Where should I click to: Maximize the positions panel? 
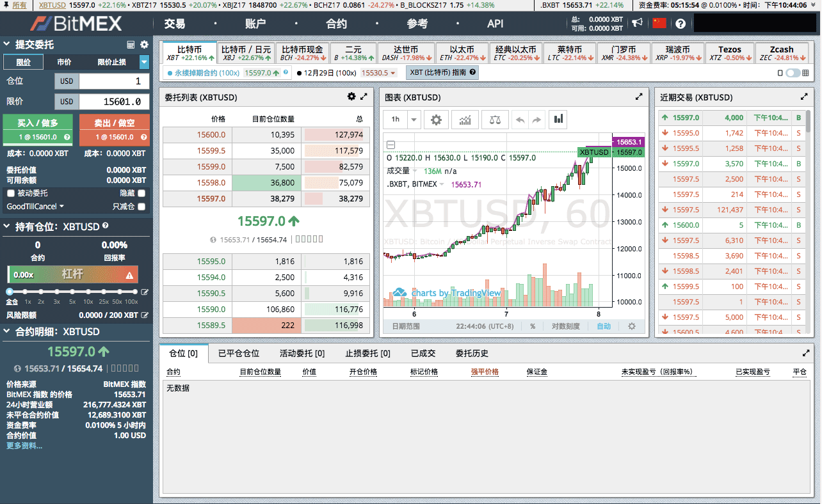coord(806,352)
